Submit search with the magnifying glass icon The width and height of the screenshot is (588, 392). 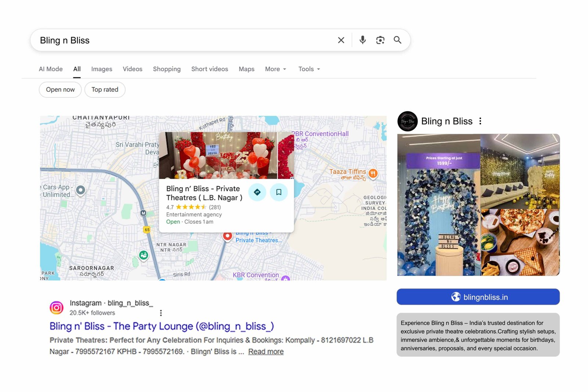click(x=397, y=40)
